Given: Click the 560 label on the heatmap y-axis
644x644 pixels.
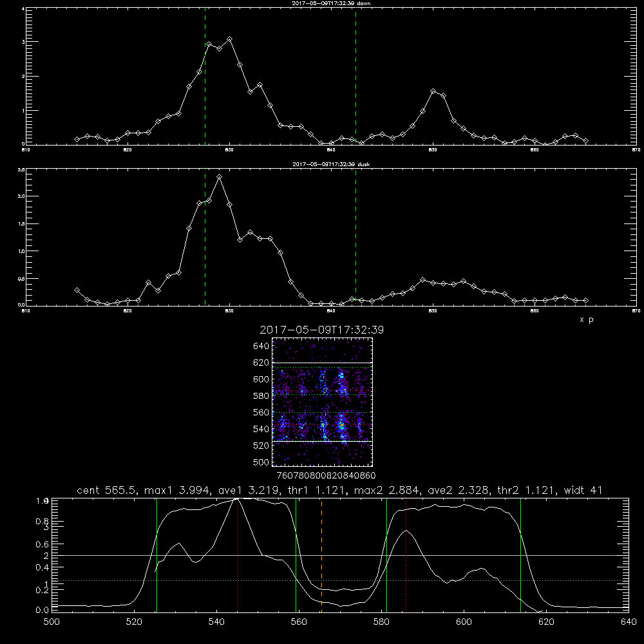Looking at the screenshot, I should (261, 412).
